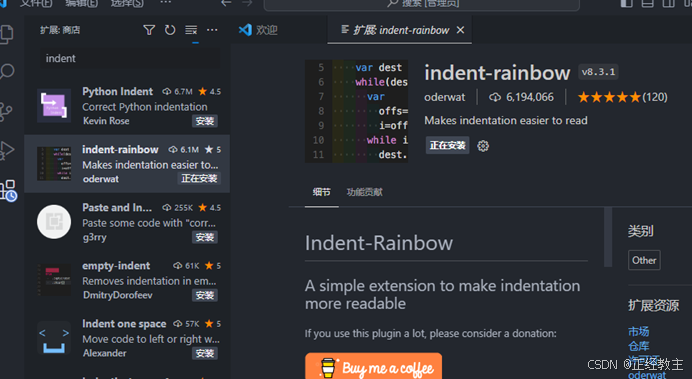
Task: Select the indent-rainbow list entry
Action: 127,164
